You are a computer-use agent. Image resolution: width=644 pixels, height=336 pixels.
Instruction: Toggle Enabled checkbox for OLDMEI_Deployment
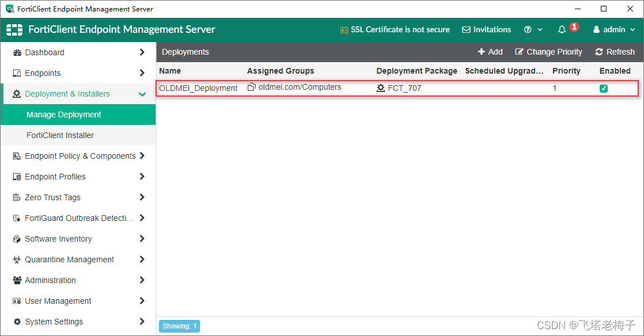603,88
